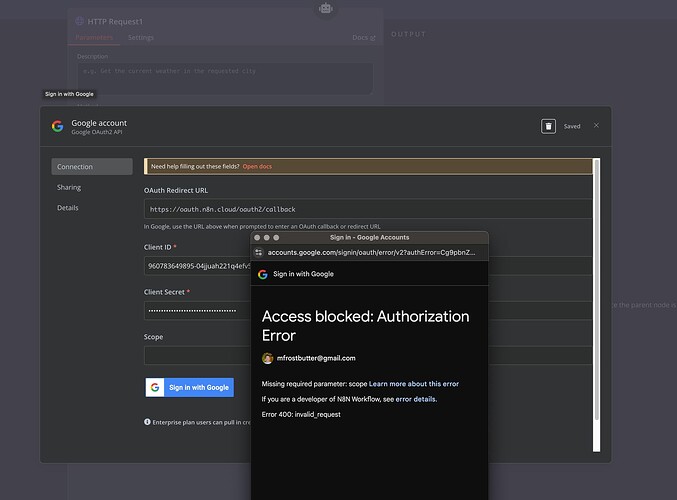Click 'Access blocked: Authorization Error' heading

point(365,326)
